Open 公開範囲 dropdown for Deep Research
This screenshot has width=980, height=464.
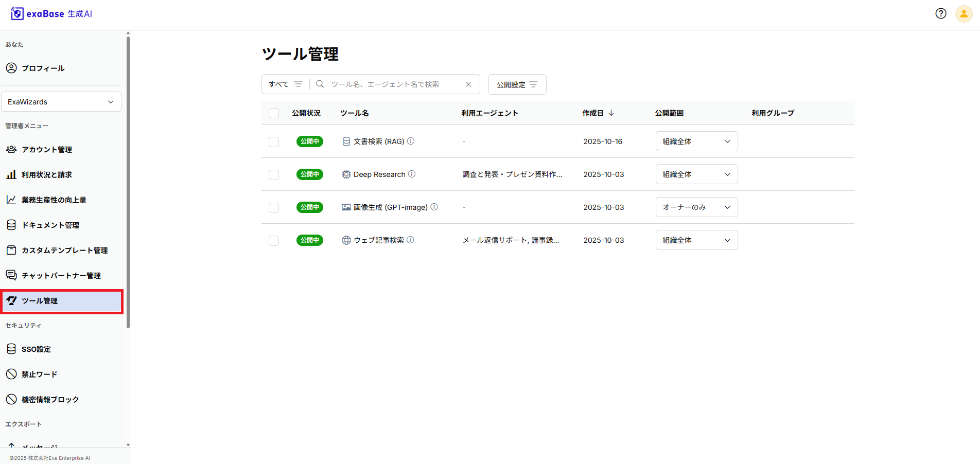tap(696, 174)
